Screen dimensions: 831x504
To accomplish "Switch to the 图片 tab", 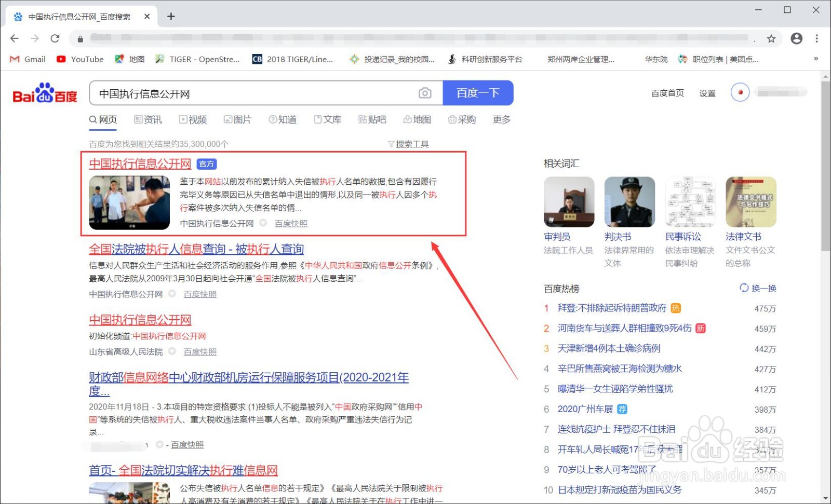I will tap(238, 119).
